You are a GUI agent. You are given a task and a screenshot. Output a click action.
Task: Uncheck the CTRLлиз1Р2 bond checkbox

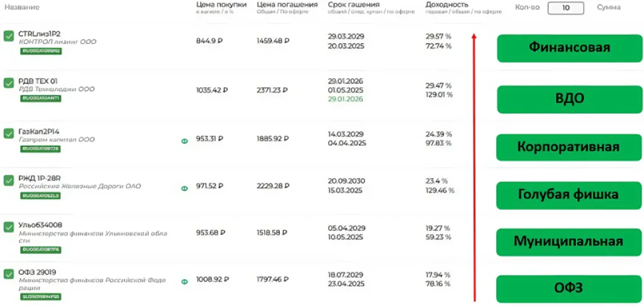[x=9, y=36]
